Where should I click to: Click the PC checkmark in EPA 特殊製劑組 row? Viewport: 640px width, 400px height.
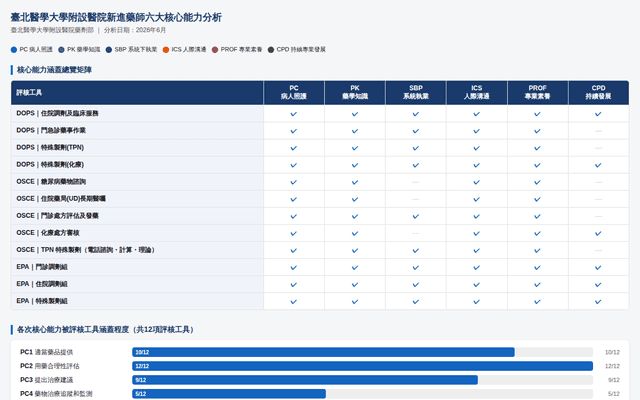(293, 302)
